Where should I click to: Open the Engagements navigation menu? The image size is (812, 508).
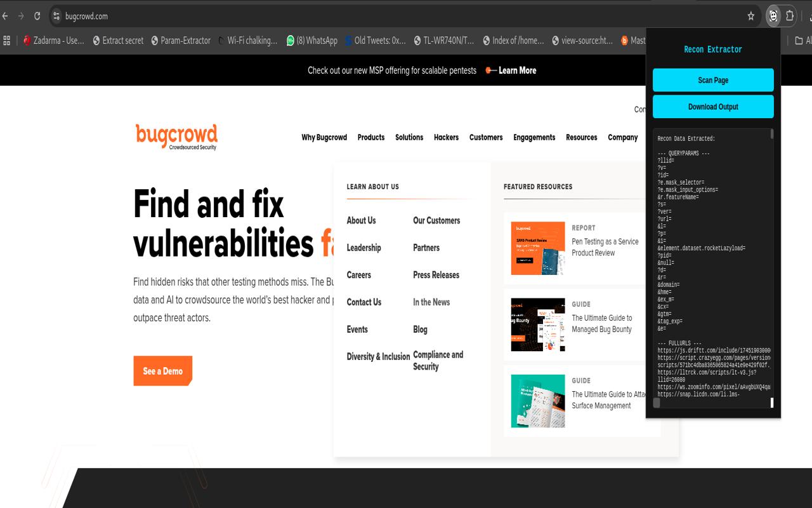point(534,137)
